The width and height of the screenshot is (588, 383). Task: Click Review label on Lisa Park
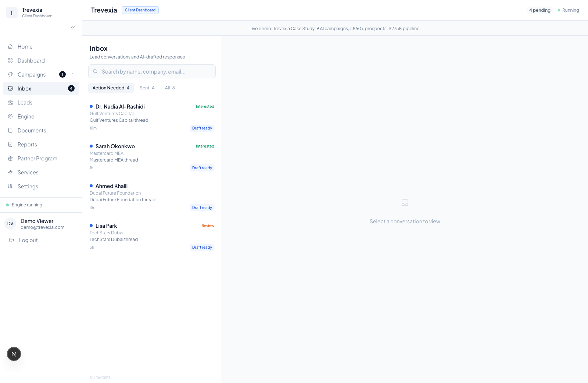[x=208, y=226]
